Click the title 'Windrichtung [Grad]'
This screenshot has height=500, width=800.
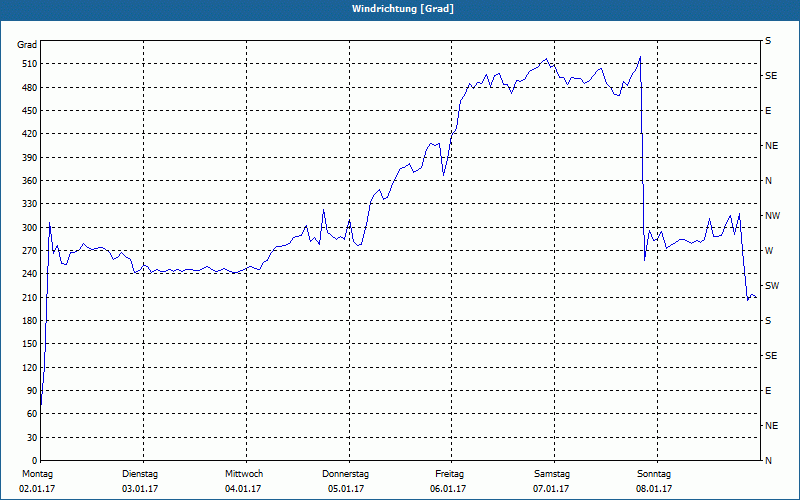pos(403,9)
